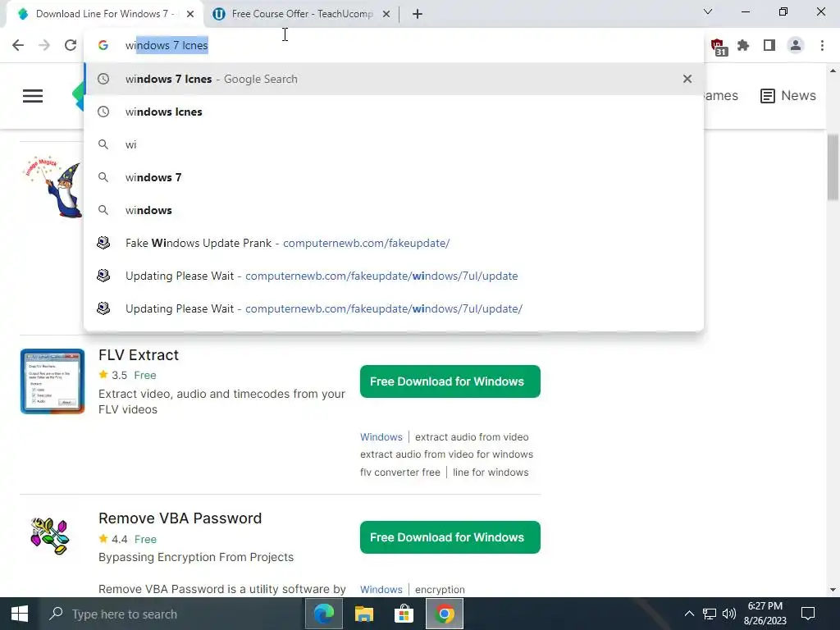
Task: Click 'Free Download for Windows' for FLV Extract
Action: click(450, 381)
